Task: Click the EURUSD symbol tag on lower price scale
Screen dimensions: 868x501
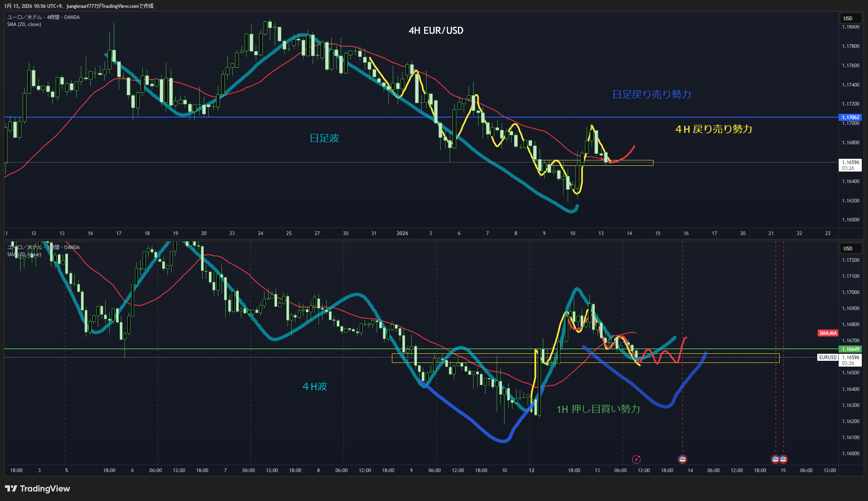Action: [828, 358]
